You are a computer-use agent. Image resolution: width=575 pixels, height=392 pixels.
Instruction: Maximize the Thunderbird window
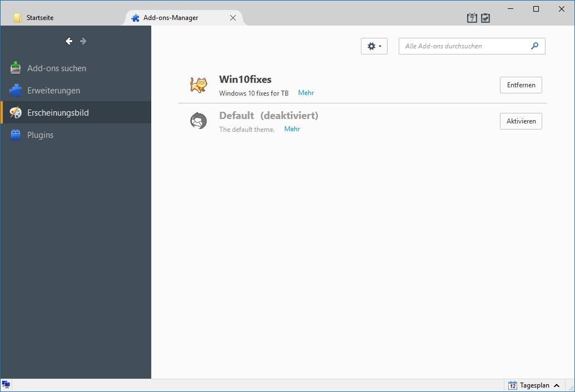[536, 9]
